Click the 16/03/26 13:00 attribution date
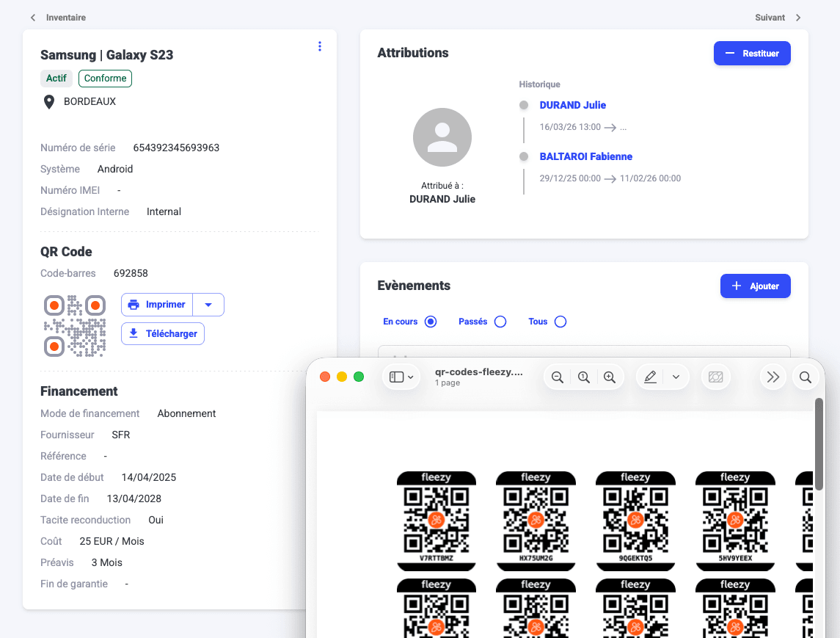840x638 pixels. pyautogui.click(x=570, y=127)
